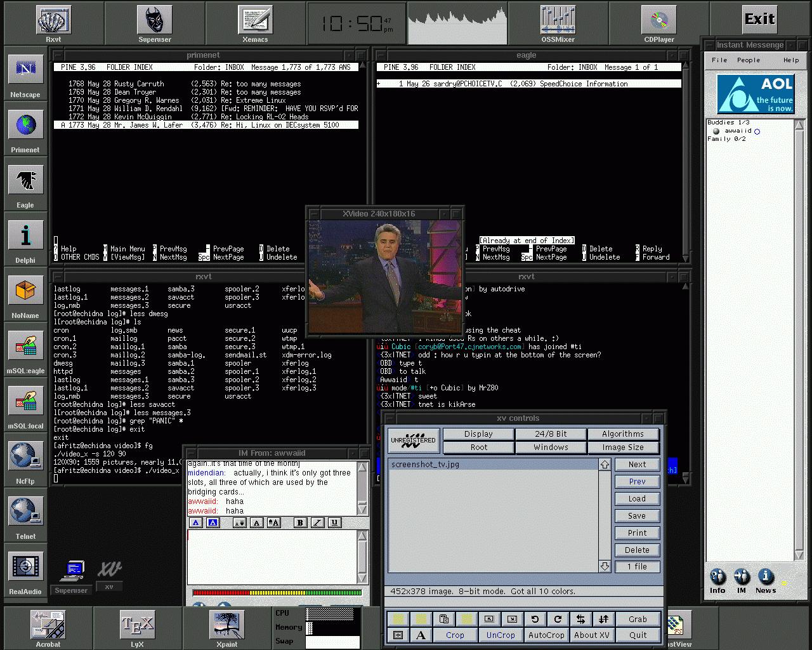
Task: Open Help menu in Instant Messenger
Action: tap(791, 60)
